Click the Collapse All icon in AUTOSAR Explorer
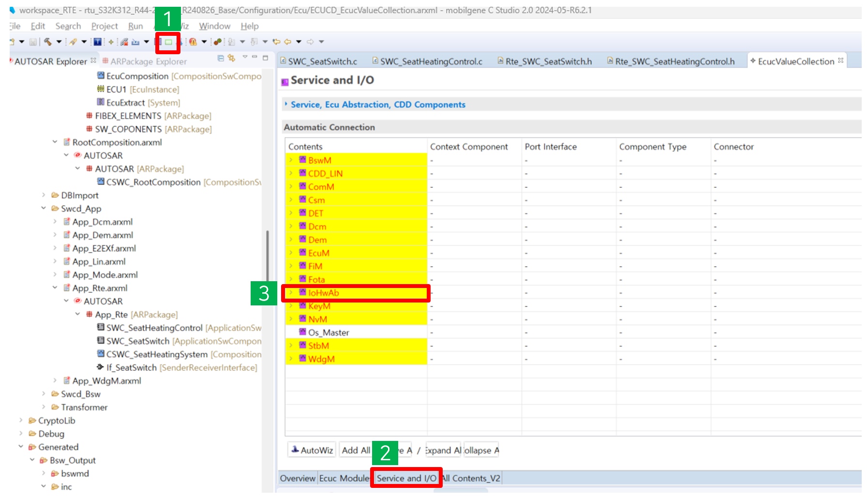The width and height of the screenshot is (868, 499). point(221,58)
